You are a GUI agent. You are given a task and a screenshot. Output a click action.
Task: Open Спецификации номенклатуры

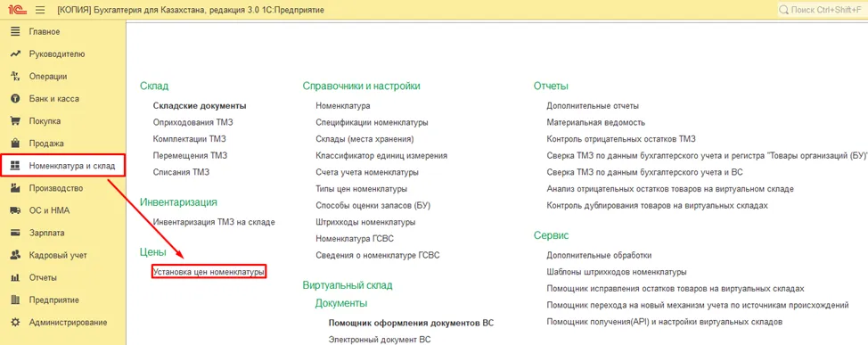coord(372,122)
